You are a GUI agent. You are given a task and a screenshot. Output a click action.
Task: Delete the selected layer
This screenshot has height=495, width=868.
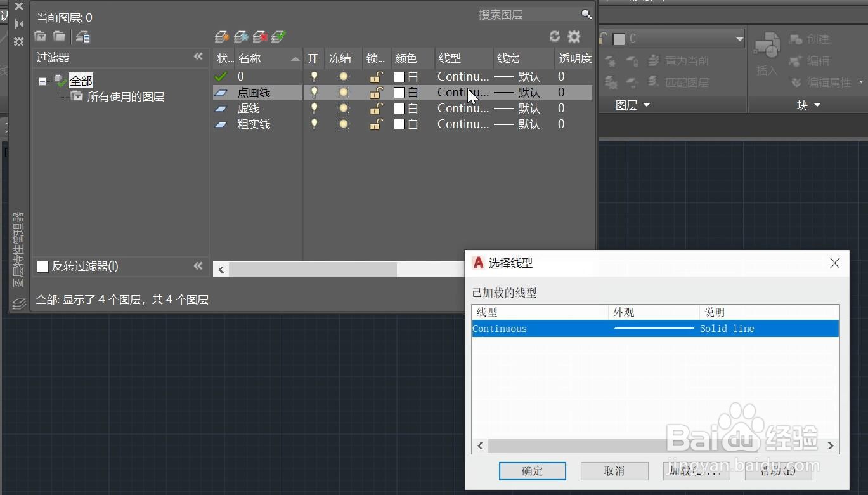point(259,36)
